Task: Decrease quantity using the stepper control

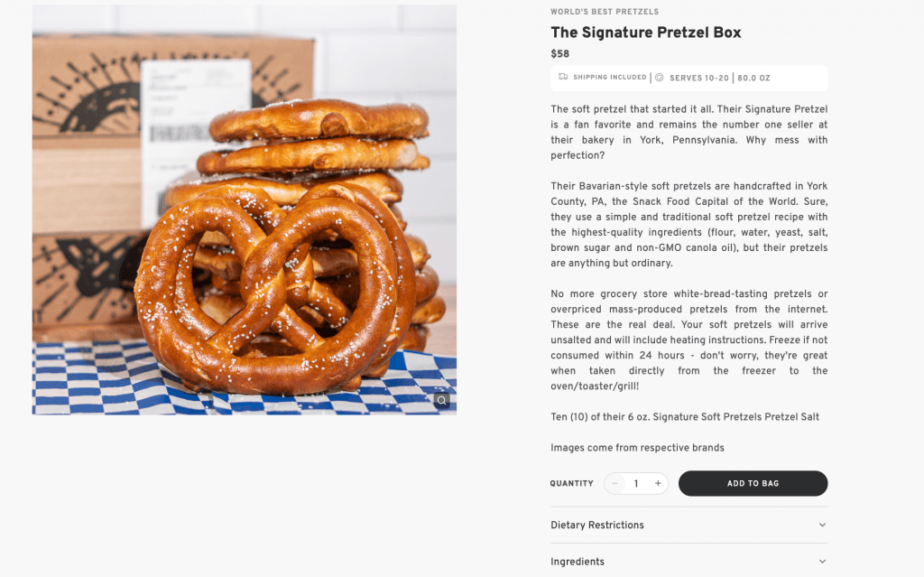Action: [x=614, y=483]
